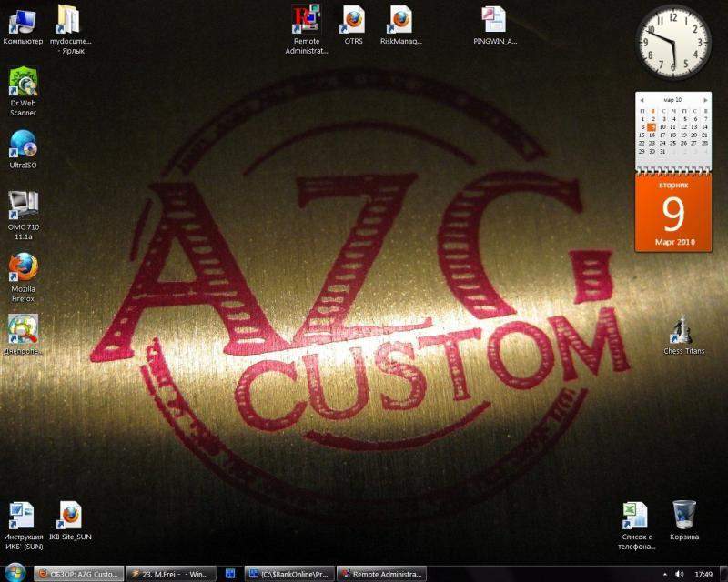Screen dimensions: 728x582
Task: Select the RiskManag... desktop shortcut
Action: 400,25
